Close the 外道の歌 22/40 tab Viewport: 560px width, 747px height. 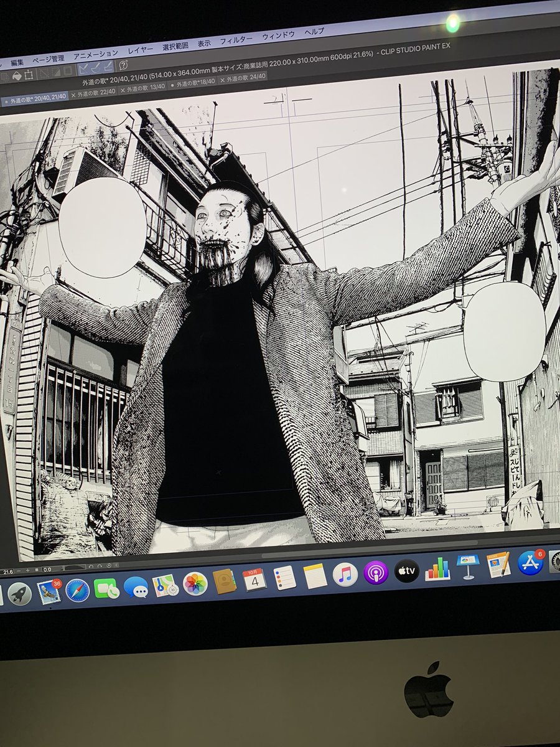[73, 95]
